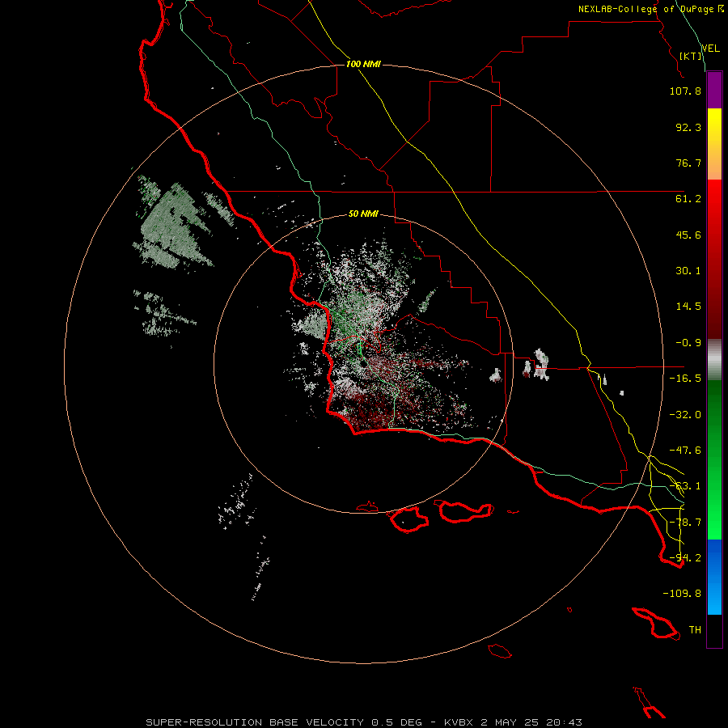Select the 14.5 velocity scale value
728x728 pixels.
(x=688, y=307)
